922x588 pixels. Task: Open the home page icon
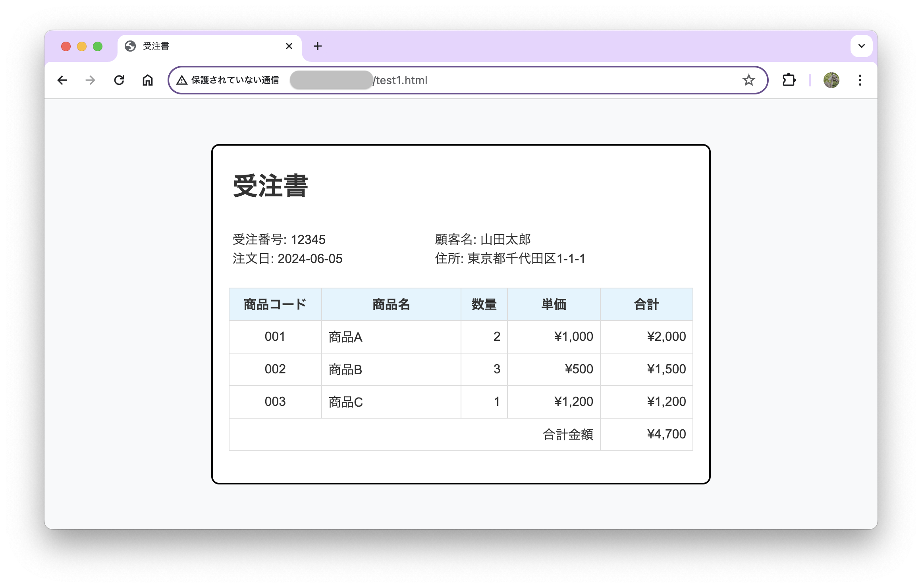pos(148,80)
